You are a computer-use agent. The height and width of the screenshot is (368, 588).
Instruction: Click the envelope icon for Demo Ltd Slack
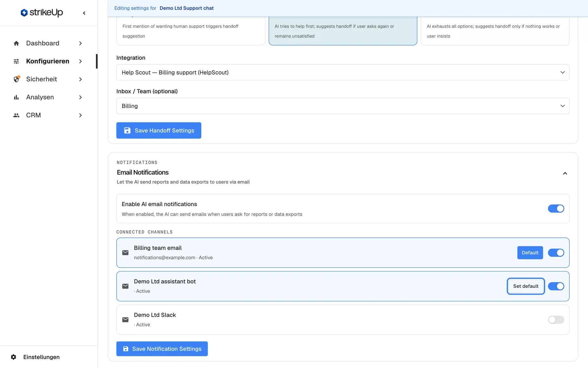[x=125, y=320]
